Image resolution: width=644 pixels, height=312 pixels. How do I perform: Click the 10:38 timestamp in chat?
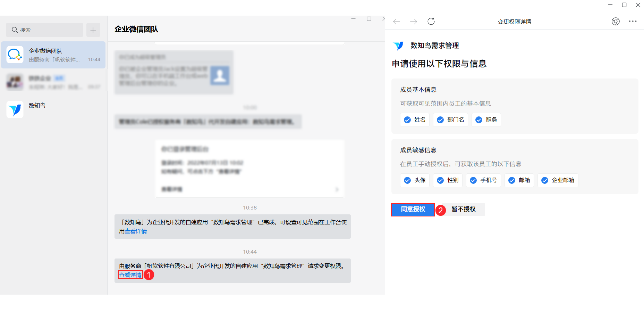click(250, 208)
